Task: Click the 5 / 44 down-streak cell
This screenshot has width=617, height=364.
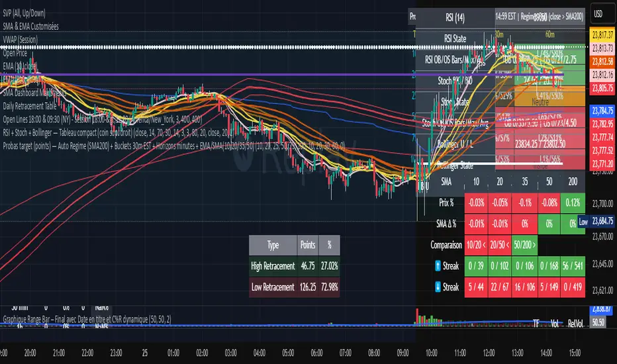Action: point(476,287)
